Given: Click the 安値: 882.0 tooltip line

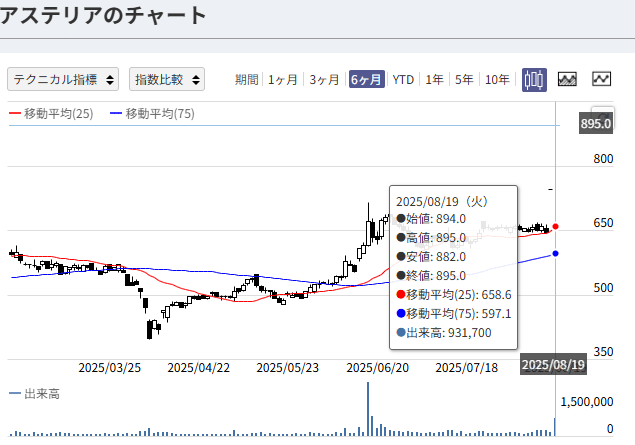Looking at the screenshot, I should pyautogui.click(x=431, y=257).
